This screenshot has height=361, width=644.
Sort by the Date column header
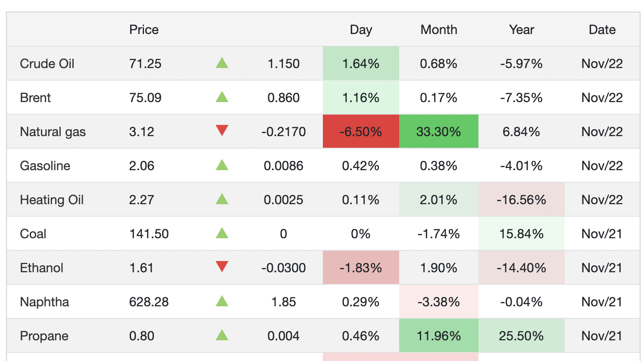coord(602,30)
